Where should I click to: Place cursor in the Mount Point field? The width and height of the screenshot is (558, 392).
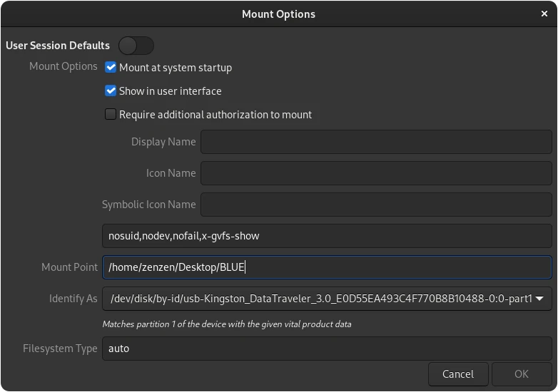(x=327, y=267)
